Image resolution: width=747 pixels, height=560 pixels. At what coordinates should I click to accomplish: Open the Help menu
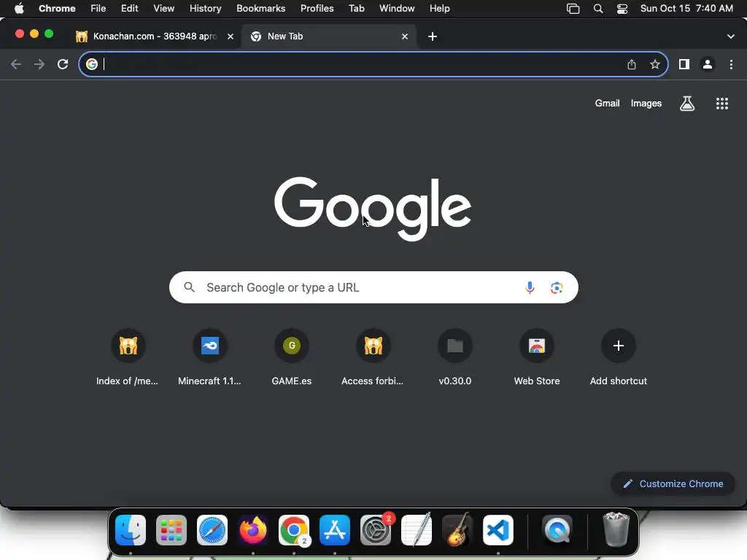pyautogui.click(x=440, y=9)
